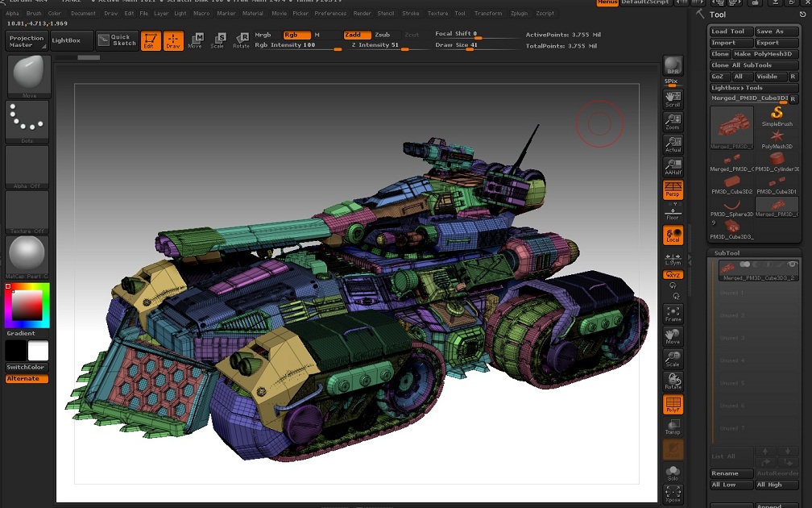The width and height of the screenshot is (812, 508).
Task: Toggle Rgb mode
Action: tap(296, 35)
